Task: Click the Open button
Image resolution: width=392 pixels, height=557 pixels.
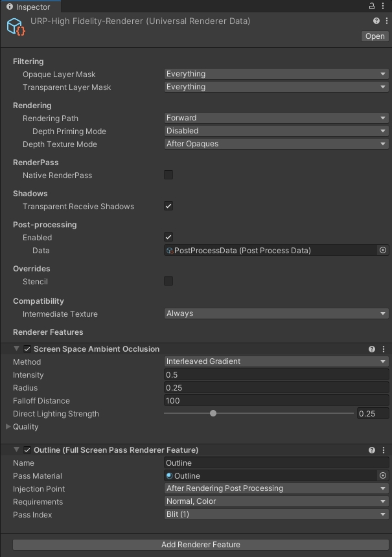Action: tap(375, 36)
